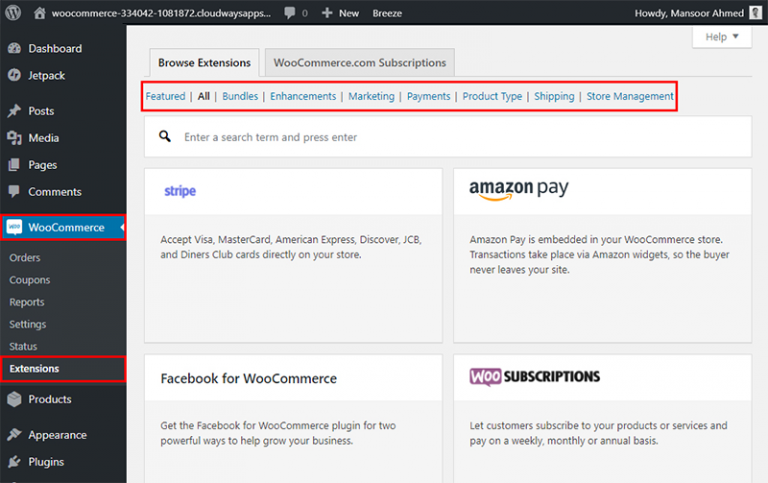Click the extension search input field

pos(448,137)
